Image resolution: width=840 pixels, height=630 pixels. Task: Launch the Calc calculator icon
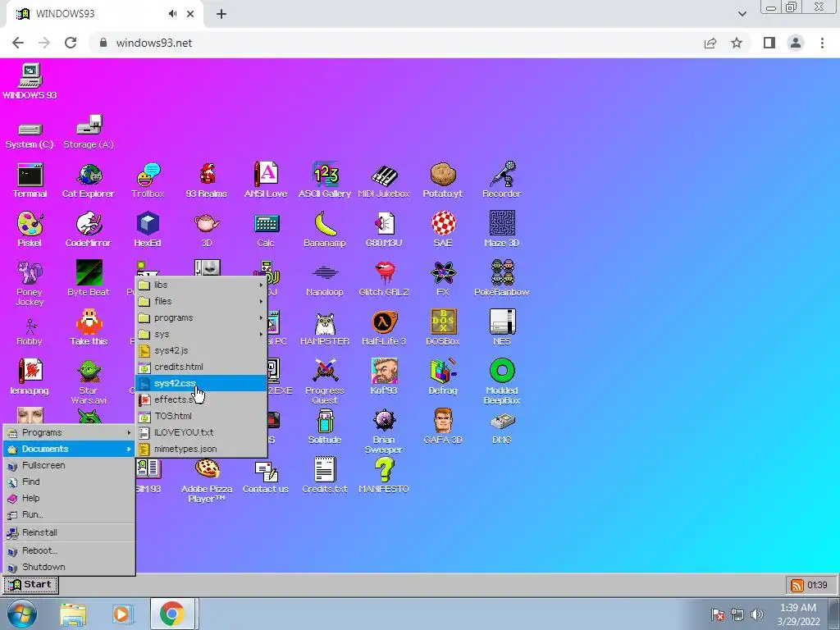[x=266, y=230]
